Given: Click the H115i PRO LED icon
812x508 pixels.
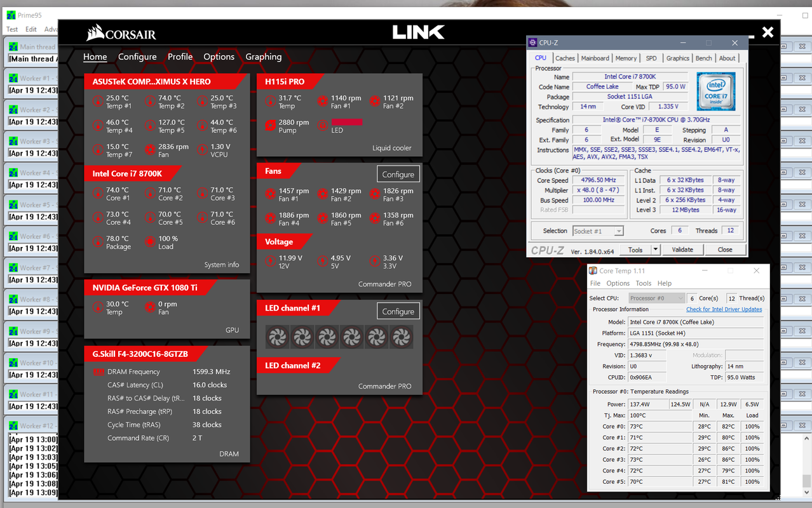Looking at the screenshot, I should pos(322,126).
